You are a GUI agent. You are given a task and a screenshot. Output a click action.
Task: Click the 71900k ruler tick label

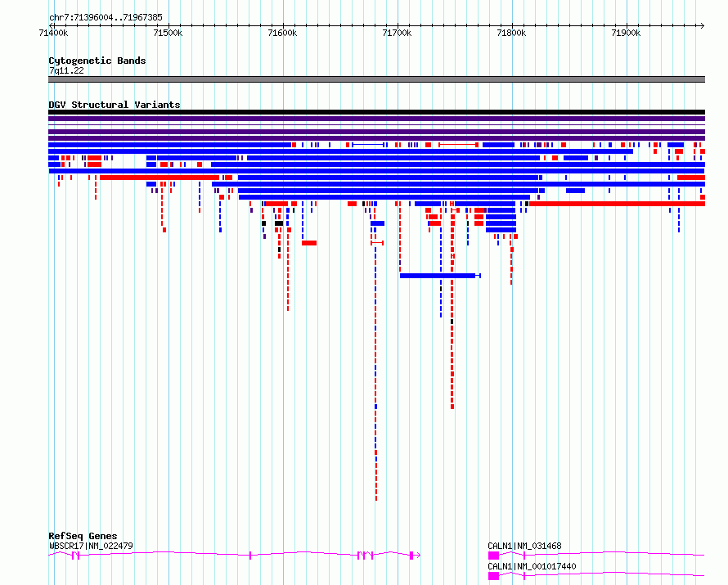(x=626, y=33)
